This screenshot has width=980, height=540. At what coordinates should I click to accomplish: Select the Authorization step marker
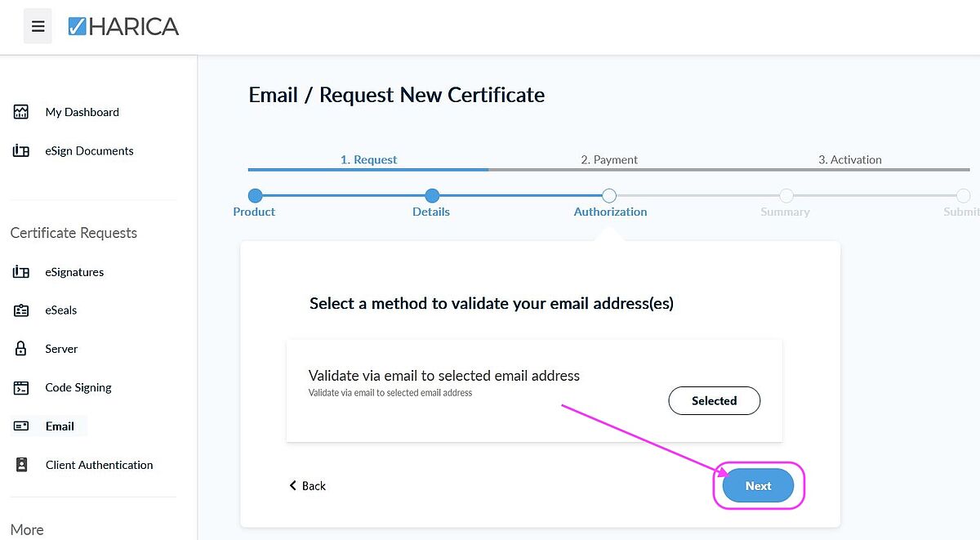point(609,195)
